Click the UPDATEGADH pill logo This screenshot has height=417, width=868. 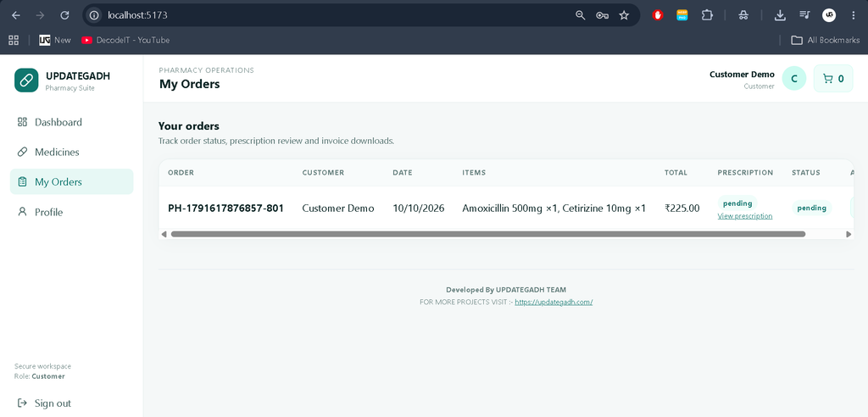point(26,81)
